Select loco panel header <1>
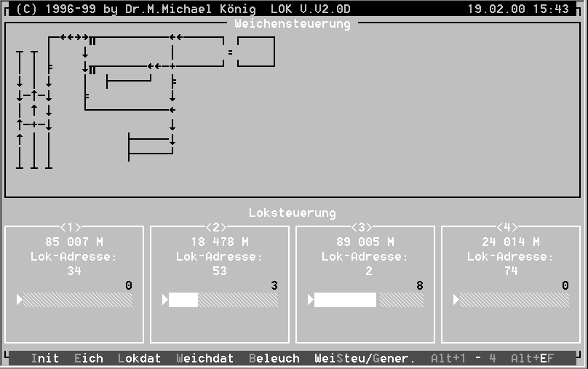Viewport: 588px width, 369px height. 71,227
